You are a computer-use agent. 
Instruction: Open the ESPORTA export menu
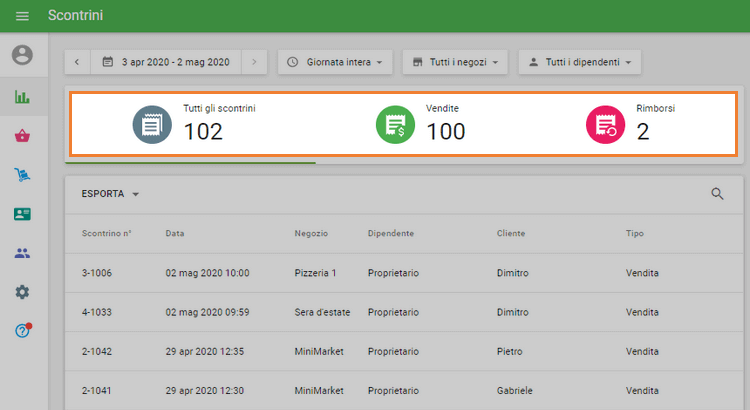110,194
